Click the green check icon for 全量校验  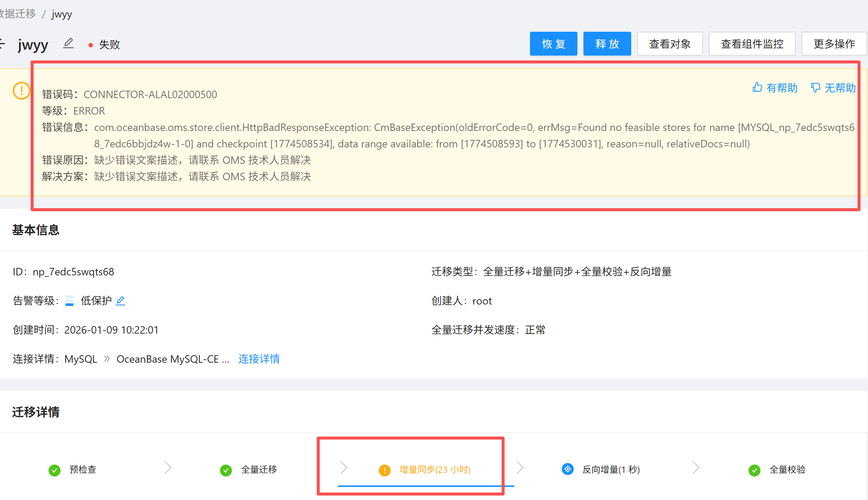[x=754, y=470]
